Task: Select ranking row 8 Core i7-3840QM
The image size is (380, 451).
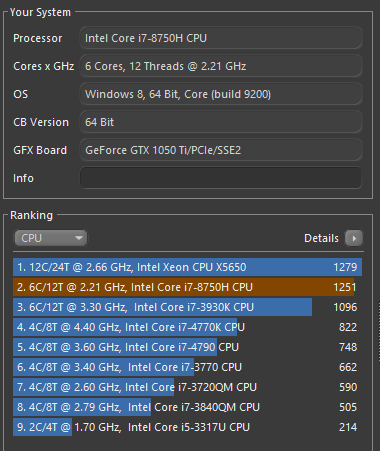Action: [x=188, y=407]
